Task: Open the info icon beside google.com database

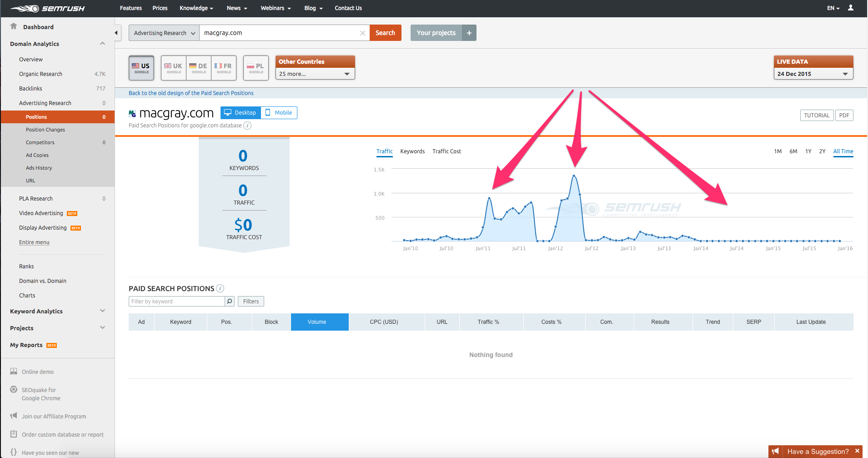Action: [x=247, y=126]
